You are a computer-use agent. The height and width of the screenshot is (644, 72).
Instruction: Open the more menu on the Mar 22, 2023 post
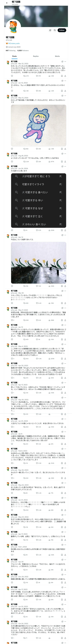coord(65,62)
